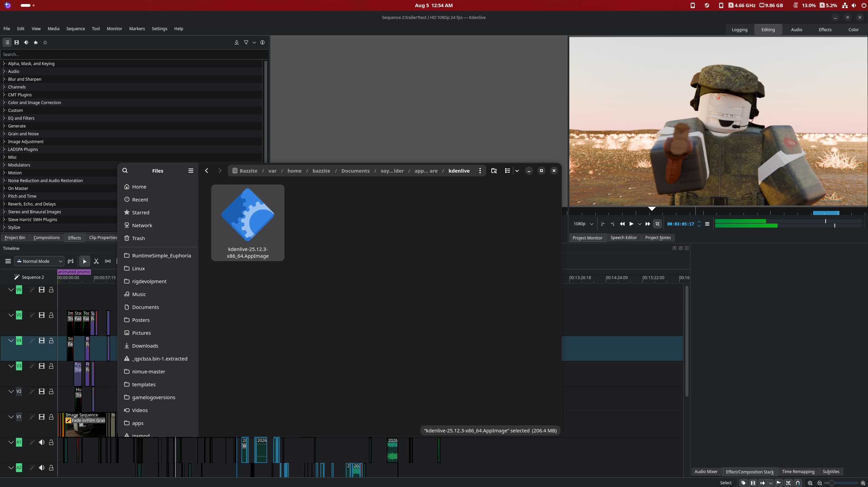This screenshot has height=487, width=868.
Task: Expand Color and Image Correction category
Action: (x=4, y=102)
